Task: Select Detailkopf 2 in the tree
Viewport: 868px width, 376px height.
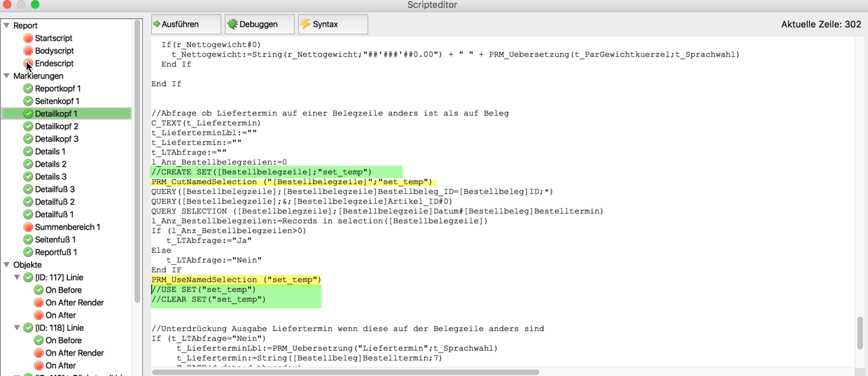Action: click(57, 127)
